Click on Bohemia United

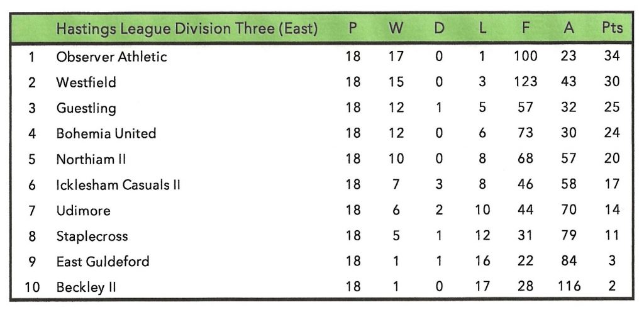[106, 133]
